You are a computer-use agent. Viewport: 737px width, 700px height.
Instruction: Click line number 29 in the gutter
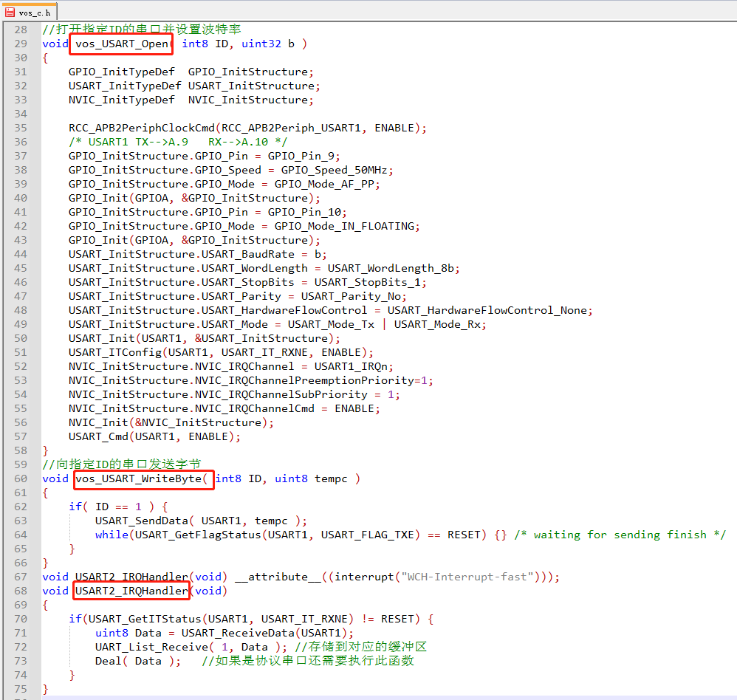point(21,44)
